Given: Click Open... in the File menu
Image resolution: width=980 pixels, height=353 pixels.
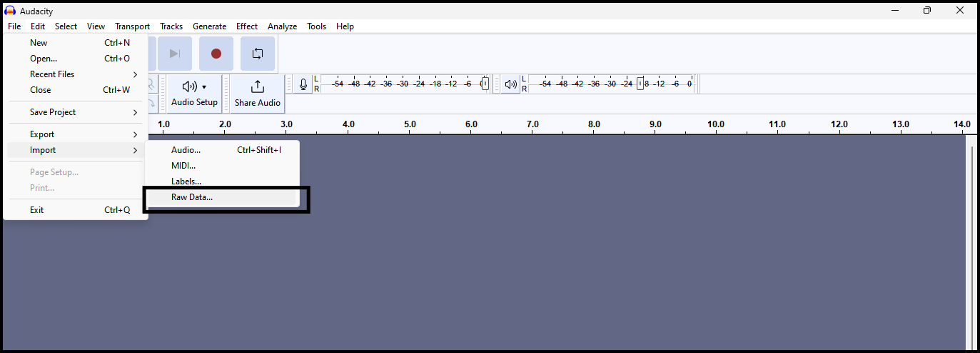Looking at the screenshot, I should (76, 59).
